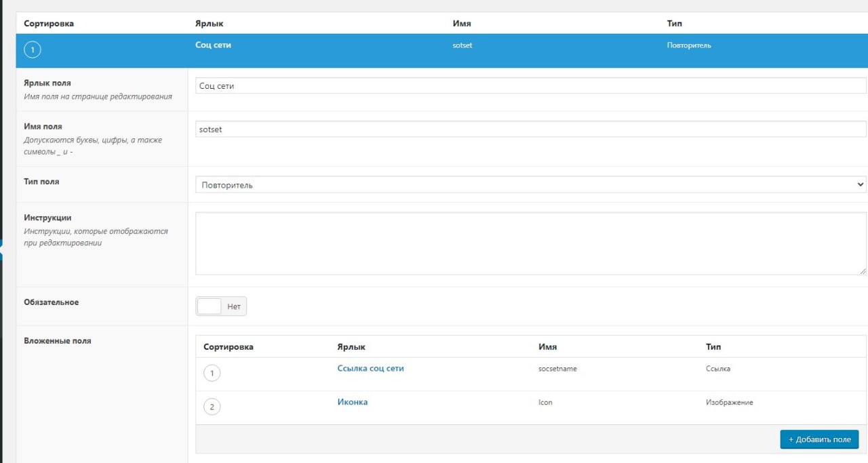The width and height of the screenshot is (868, 463).
Task: Toggle the Обязательное switch
Action: pos(221,306)
